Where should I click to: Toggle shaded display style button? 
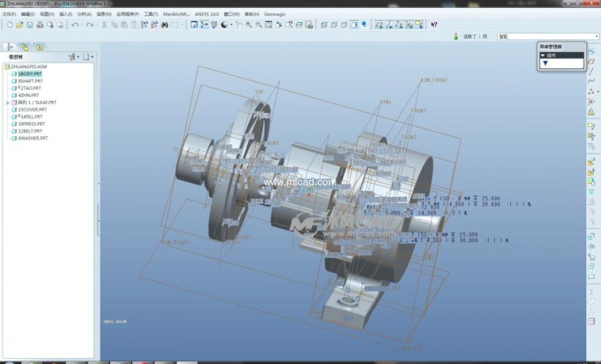coord(353,24)
